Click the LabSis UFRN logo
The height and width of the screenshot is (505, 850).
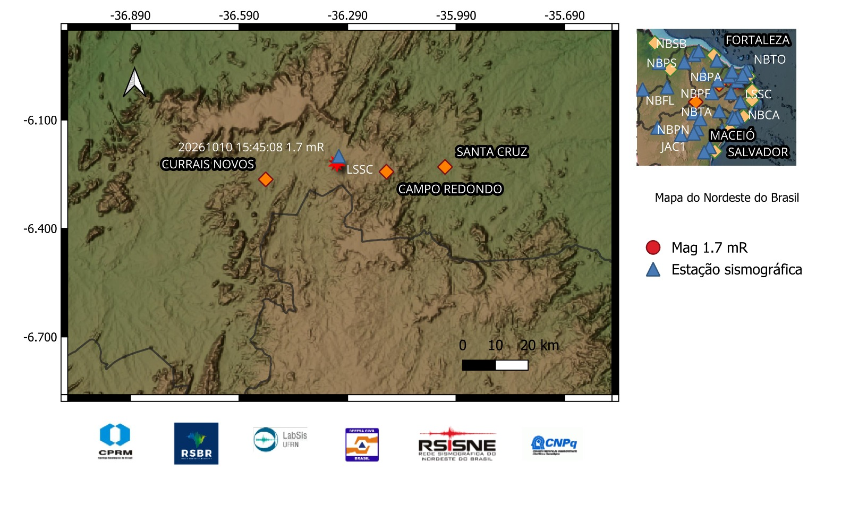pos(280,439)
